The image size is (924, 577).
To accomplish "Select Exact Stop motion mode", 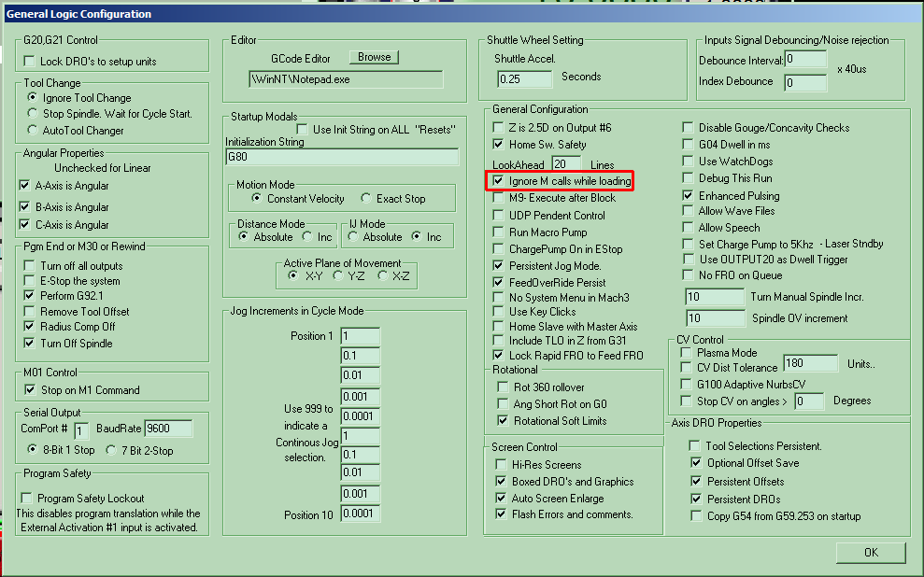I will (x=368, y=199).
